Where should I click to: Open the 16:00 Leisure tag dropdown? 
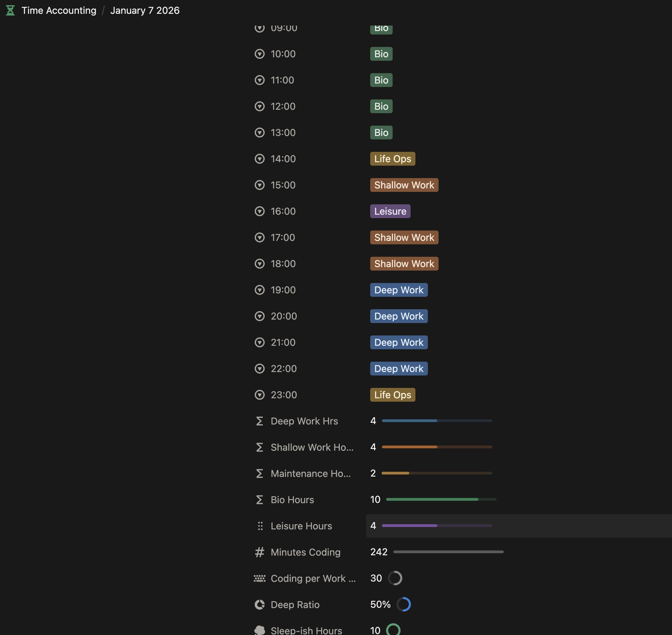(390, 211)
